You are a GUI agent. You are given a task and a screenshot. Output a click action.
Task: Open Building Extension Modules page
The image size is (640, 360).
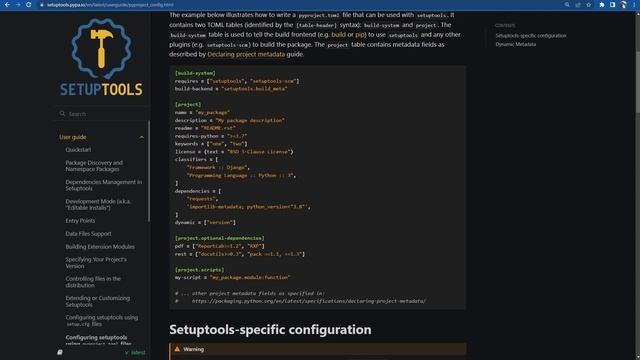click(100, 247)
